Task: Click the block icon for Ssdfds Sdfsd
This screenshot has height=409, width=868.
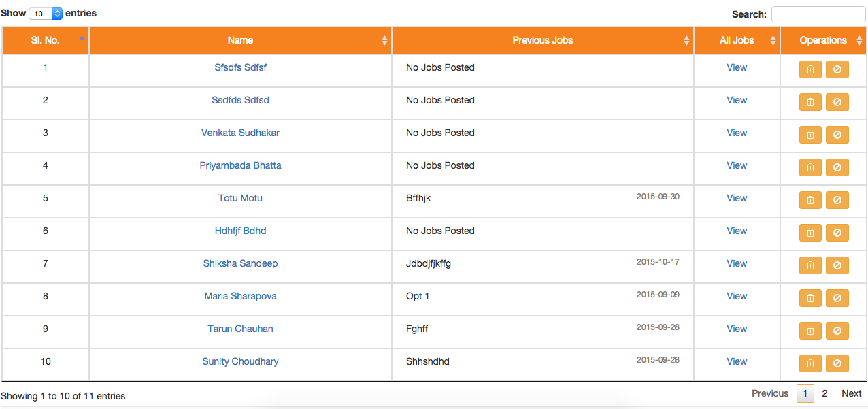Action: (837, 102)
